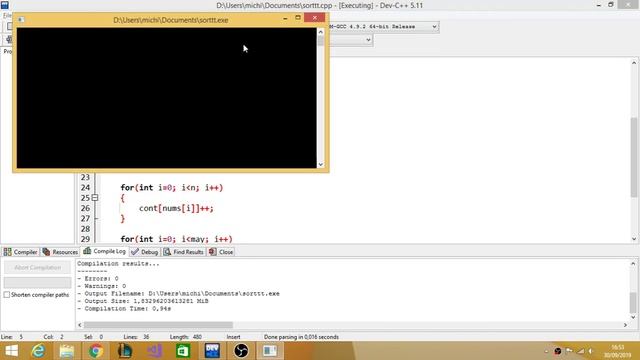Close the sorttt.exe console window
The height and width of the screenshot is (360, 640).
(315, 18)
